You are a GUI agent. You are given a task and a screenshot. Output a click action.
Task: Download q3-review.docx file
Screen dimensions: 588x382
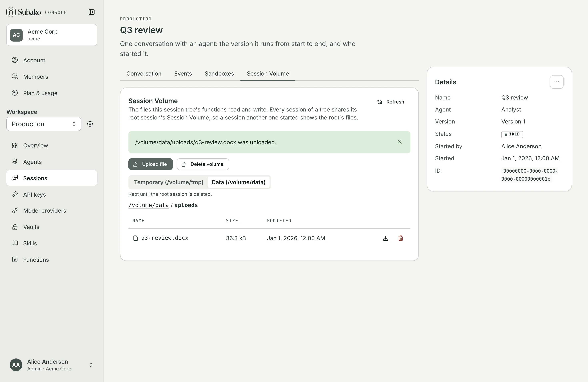point(385,238)
